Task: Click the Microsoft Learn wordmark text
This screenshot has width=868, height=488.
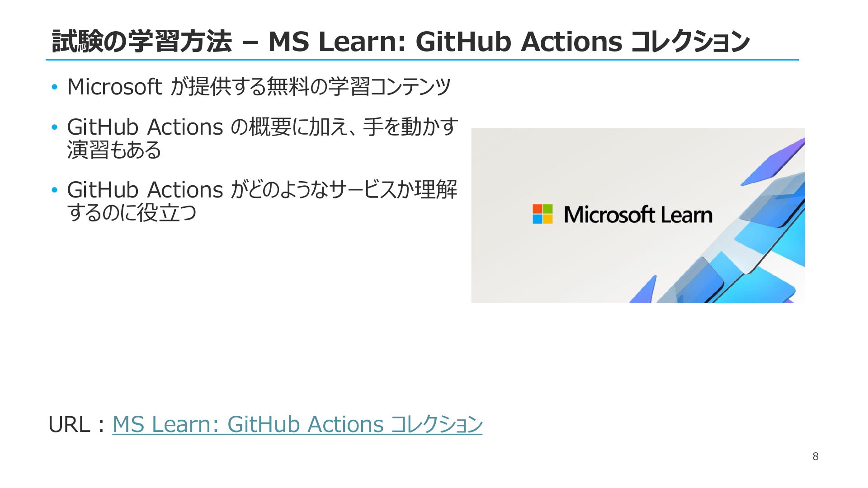Action: click(638, 215)
